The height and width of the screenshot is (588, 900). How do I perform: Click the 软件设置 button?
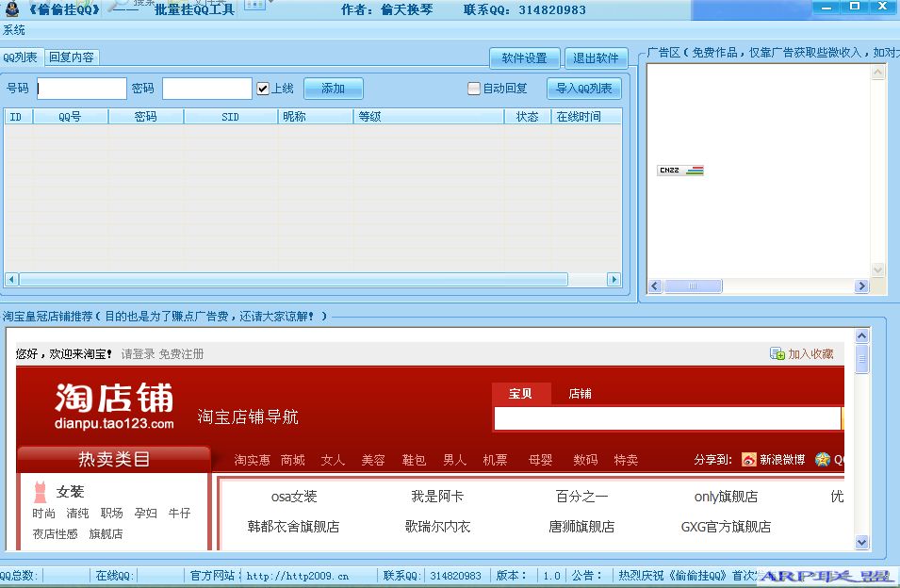coord(524,57)
